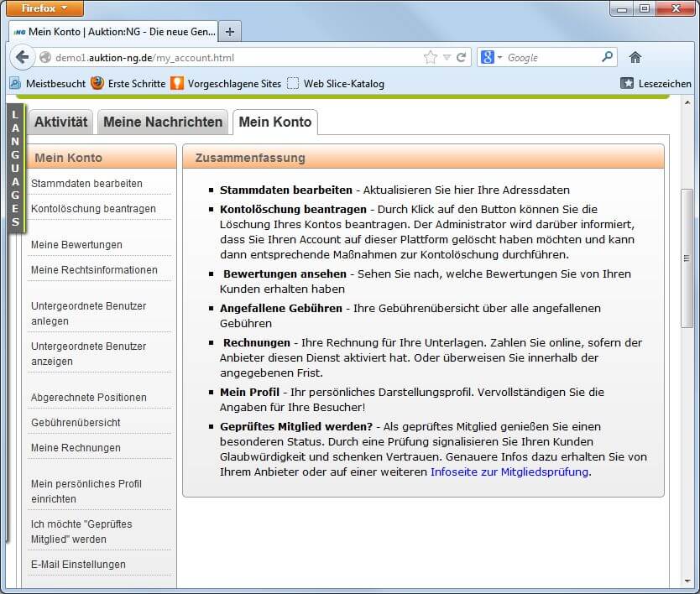Screen dimensions: 700x594
Task: Click the vertical scrollbar thumb
Action: tap(687, 258)
